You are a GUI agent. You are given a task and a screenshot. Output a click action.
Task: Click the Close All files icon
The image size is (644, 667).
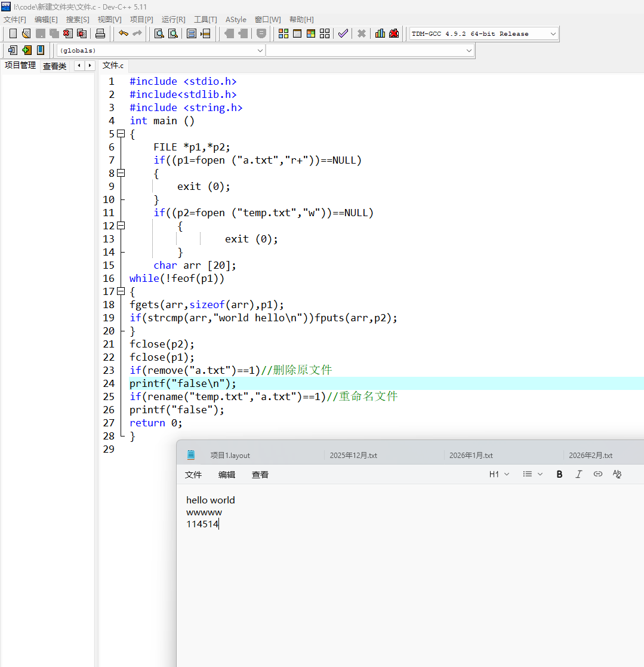coord(82,33)
